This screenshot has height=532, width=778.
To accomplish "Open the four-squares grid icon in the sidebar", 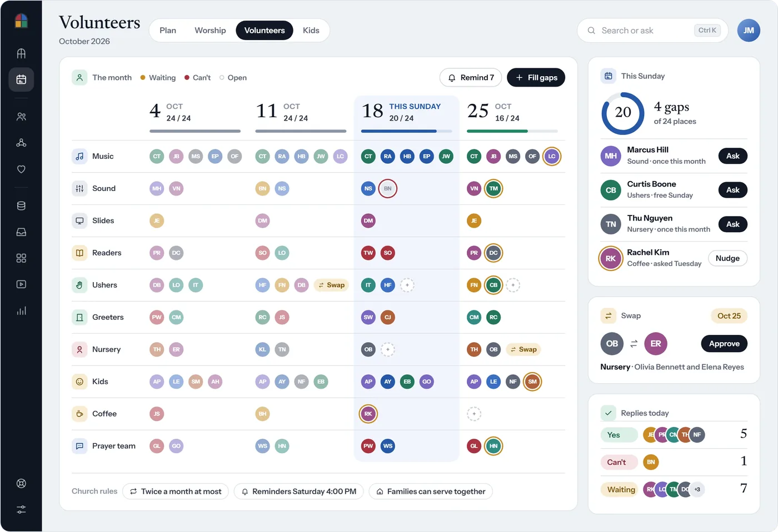I will click(21, 258).
